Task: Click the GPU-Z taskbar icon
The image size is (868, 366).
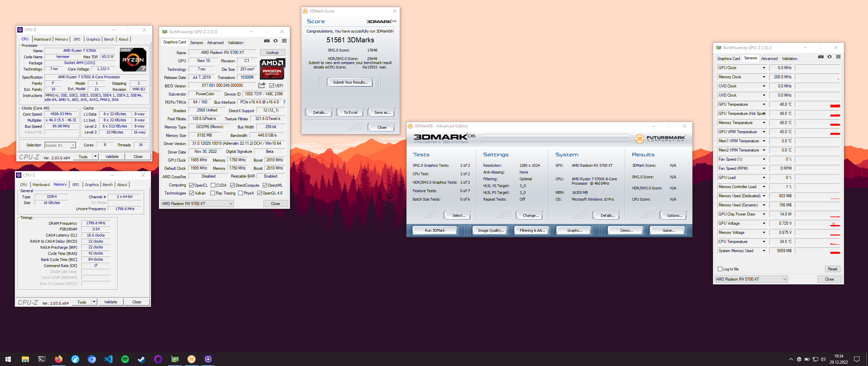Action: pos(175,359)
